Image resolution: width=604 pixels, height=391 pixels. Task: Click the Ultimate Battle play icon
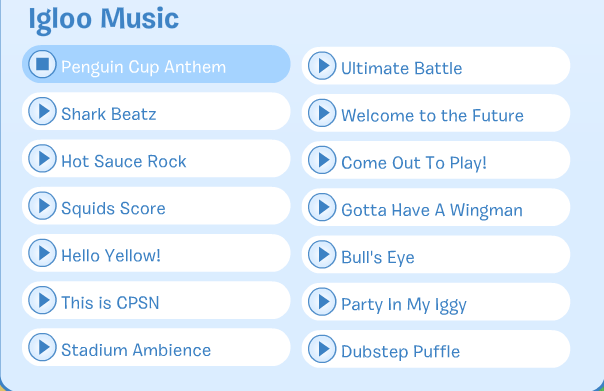pos(322,66)
